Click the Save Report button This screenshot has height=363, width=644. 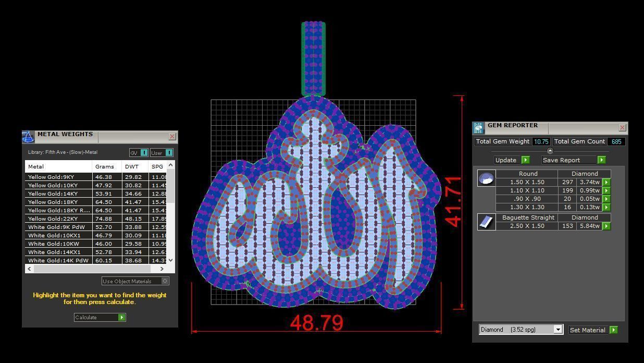(x=569, y=160)
